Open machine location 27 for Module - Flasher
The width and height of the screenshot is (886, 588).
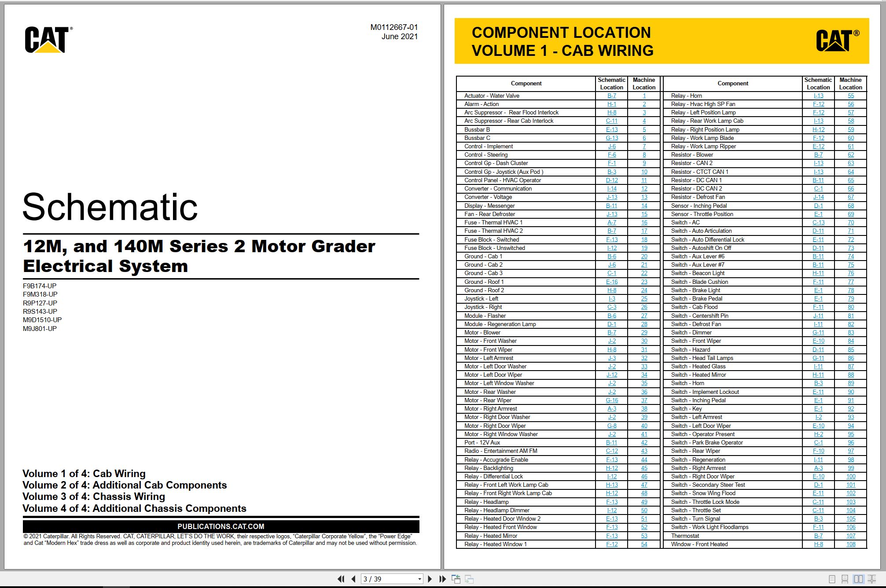[644, 316]
